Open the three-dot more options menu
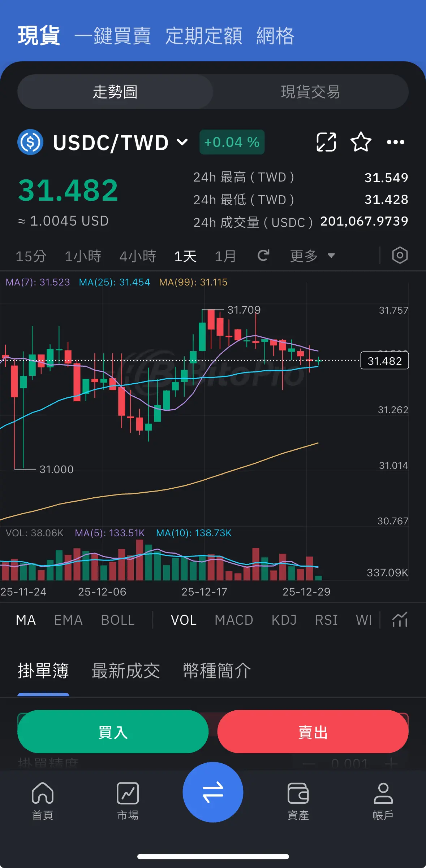The width and height of the screenshot is (426, 868). (x=395, y=142)
